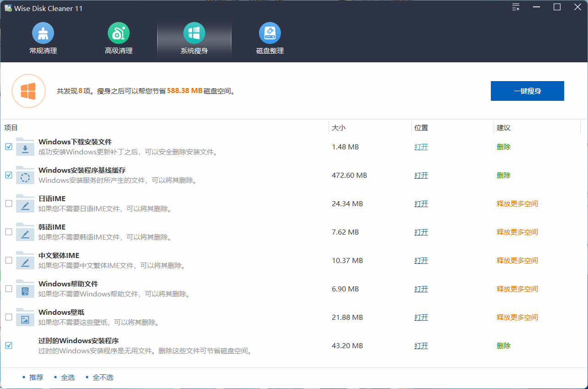Click the 位置 column header

[x=421, y=128]
